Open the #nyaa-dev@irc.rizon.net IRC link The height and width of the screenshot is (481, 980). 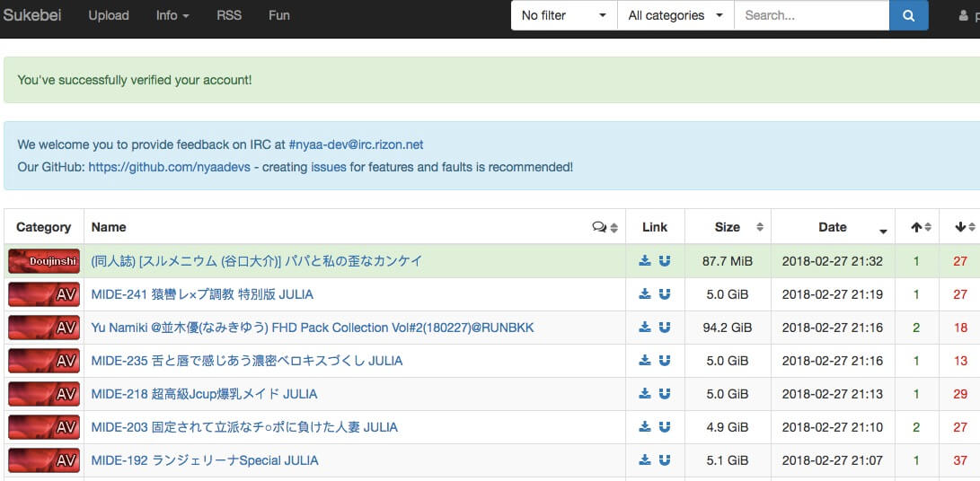[x=356, y=144]
